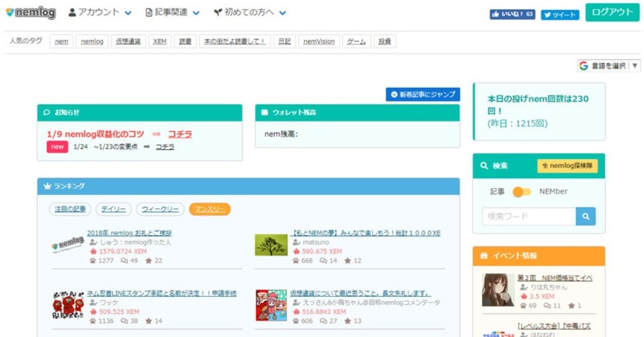Jump to new articles via 新着記事にジャンプ
Image resolution: width=644 pixels, height=337 pixels.
coord(423,95)
